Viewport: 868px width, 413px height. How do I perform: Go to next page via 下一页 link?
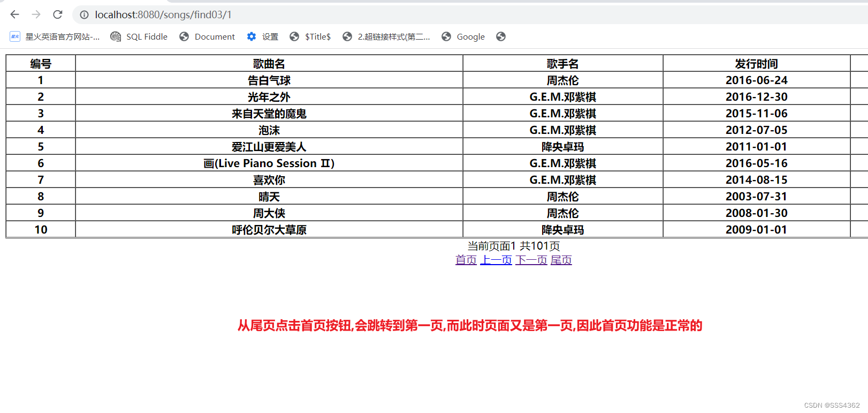click(531, 260)
